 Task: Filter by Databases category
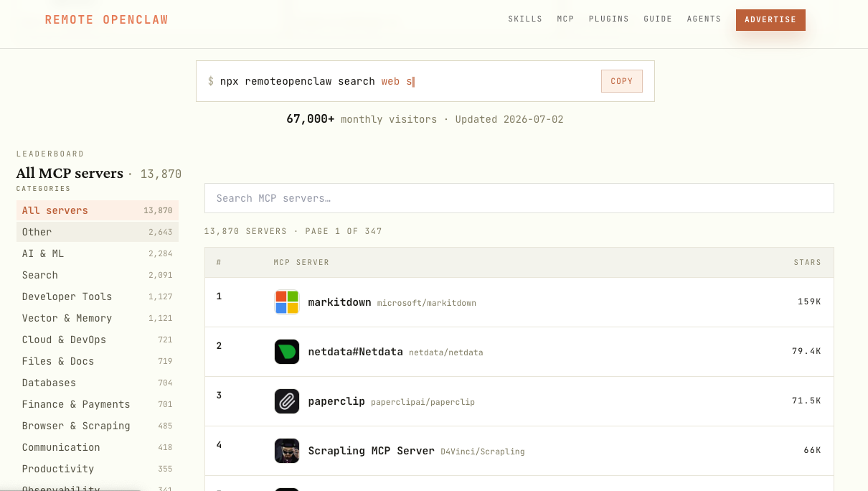click(98, 383)
